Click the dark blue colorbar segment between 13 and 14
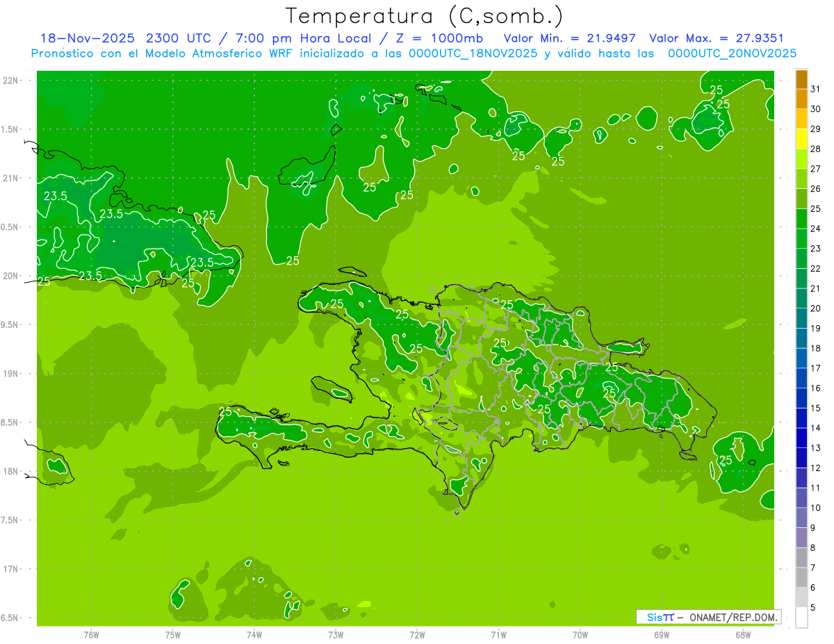834x644 pixels. click(801, 438)
